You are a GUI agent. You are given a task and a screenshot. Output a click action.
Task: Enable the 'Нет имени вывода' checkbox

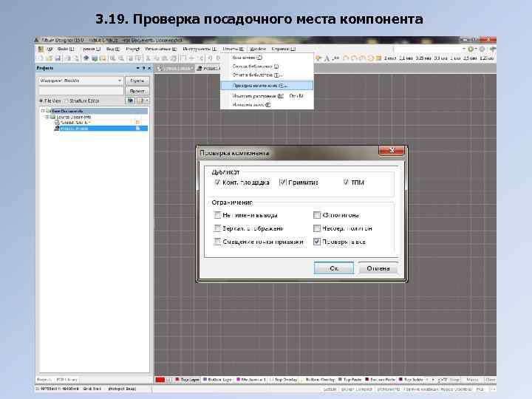tap(217, 215)
